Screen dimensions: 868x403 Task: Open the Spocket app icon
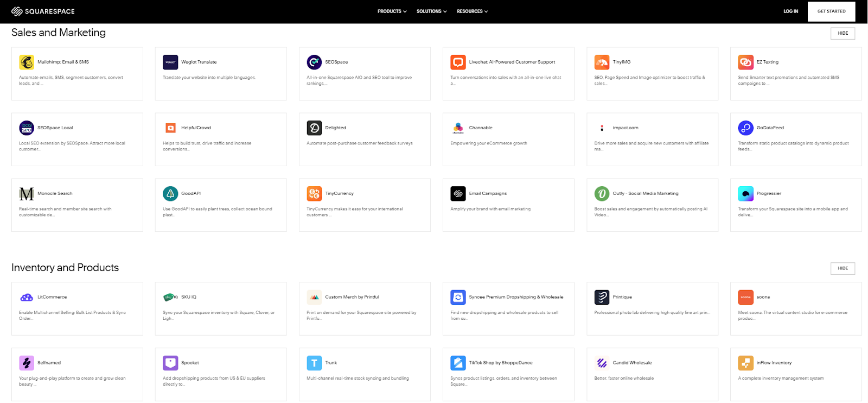(170, 363)
